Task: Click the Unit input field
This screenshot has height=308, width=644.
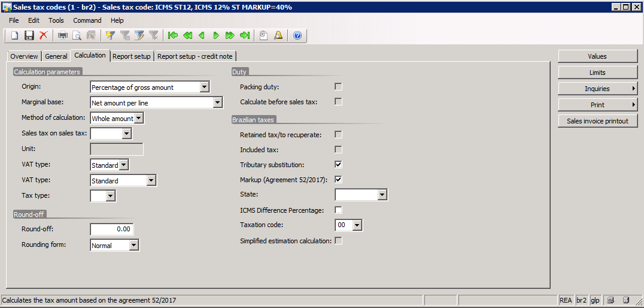Action: tap(117, 149)
